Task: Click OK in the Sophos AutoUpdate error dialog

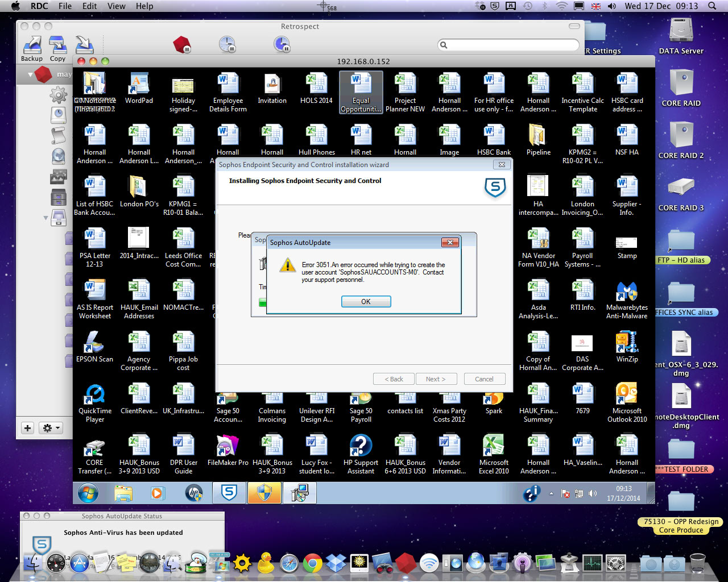Action: click(366, 302)
